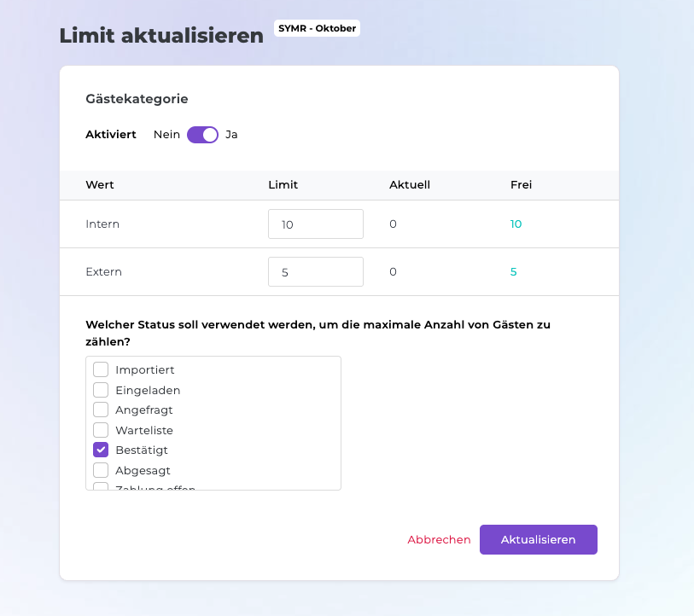
Task: Select the Warteliste checkbox
Action: 101,430
